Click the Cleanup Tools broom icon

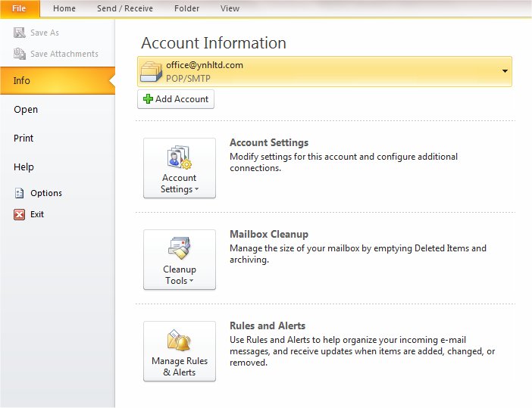179,248
